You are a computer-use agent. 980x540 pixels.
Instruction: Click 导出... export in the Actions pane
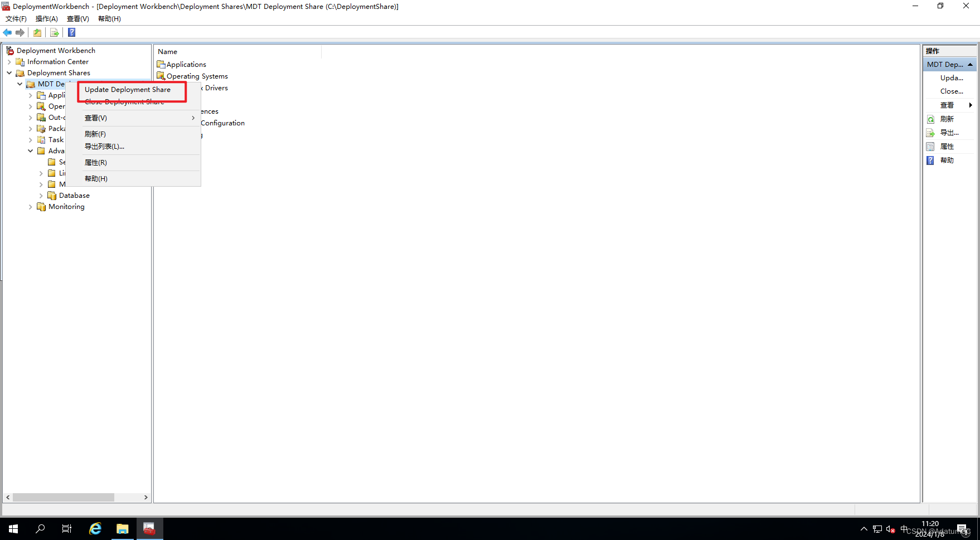click(x=949, y=133)
